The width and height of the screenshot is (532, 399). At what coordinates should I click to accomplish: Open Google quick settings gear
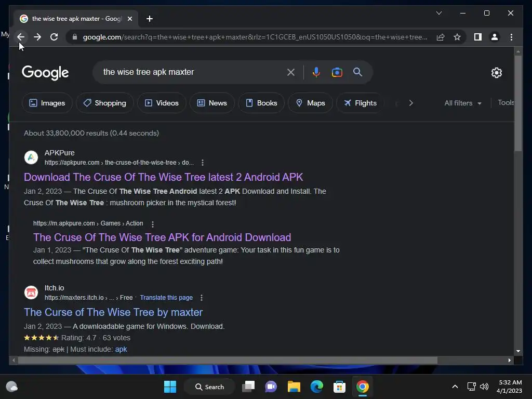tap(496, 72)
